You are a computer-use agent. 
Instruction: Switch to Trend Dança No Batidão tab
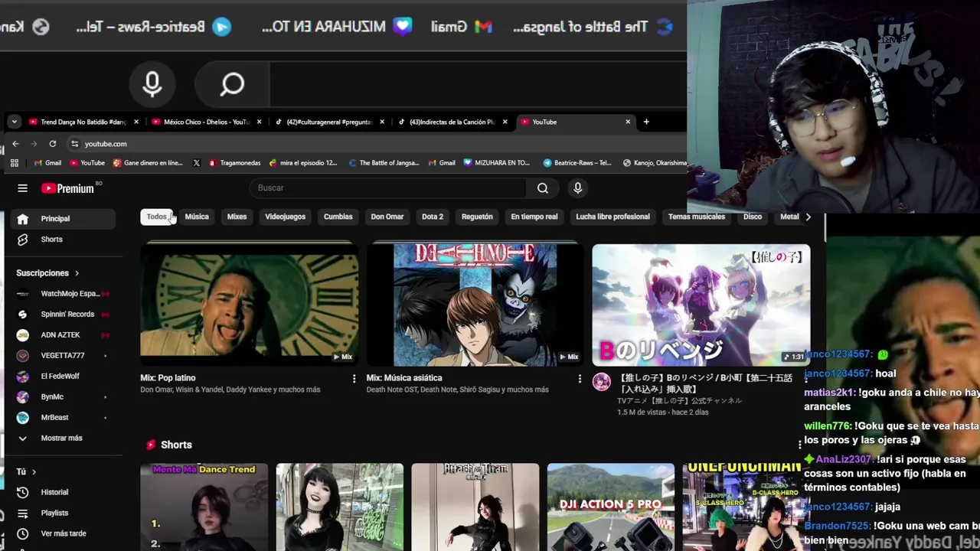coord(82,122)
